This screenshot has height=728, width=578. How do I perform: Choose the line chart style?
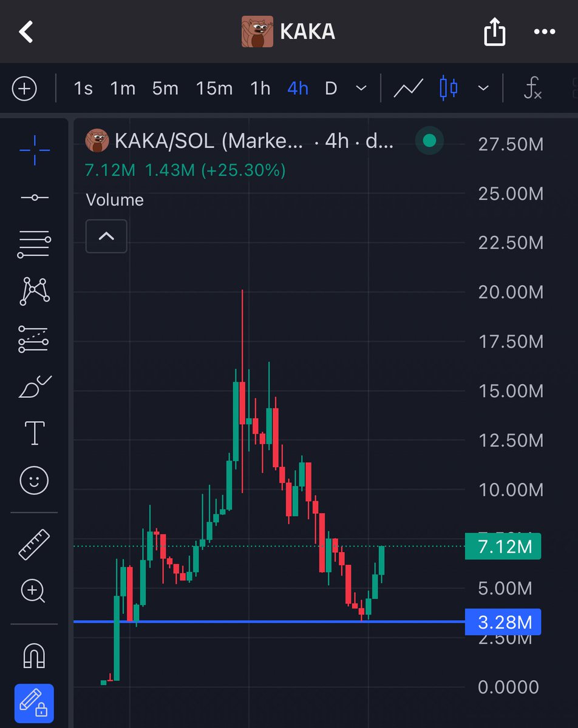coord(408,89)
